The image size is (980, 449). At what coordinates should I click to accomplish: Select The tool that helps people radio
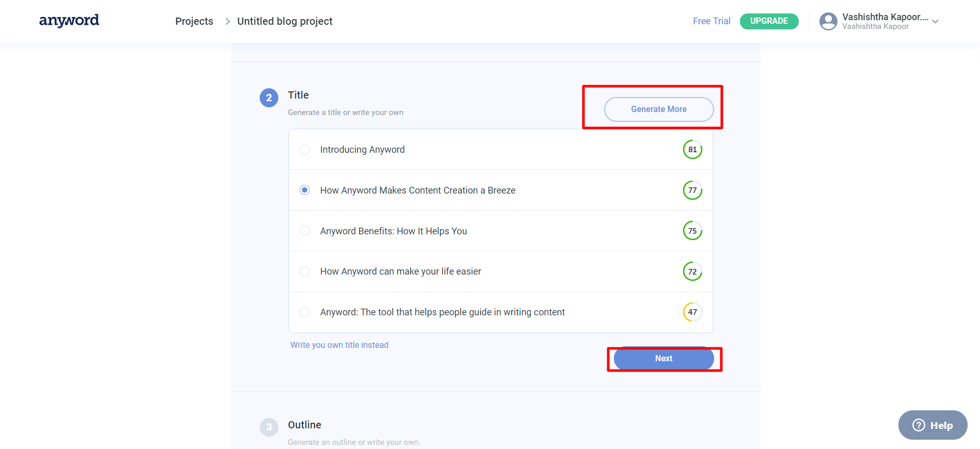[x=305, y=312]
